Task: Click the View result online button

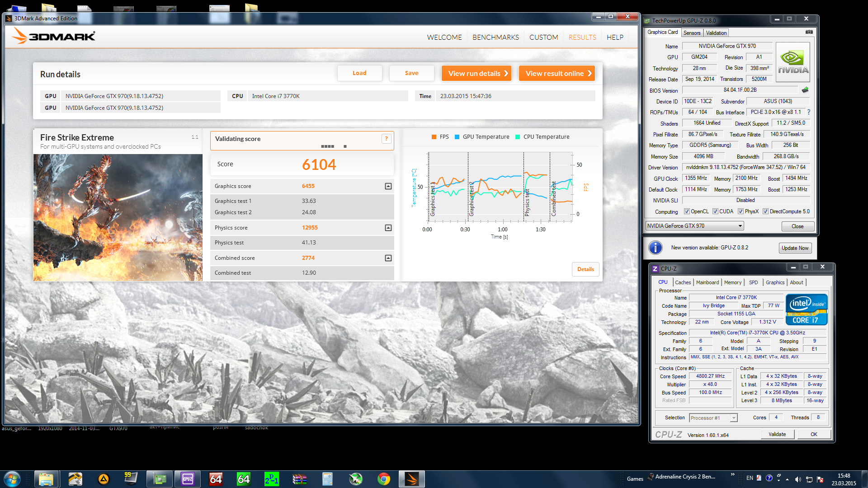Action: click(x=557, y=73)
